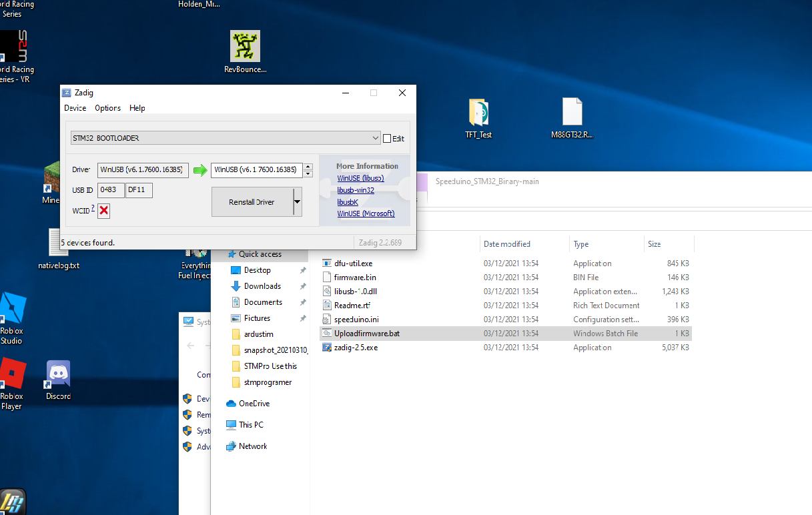Click the target WinUSB driver field

coord(257,170)
